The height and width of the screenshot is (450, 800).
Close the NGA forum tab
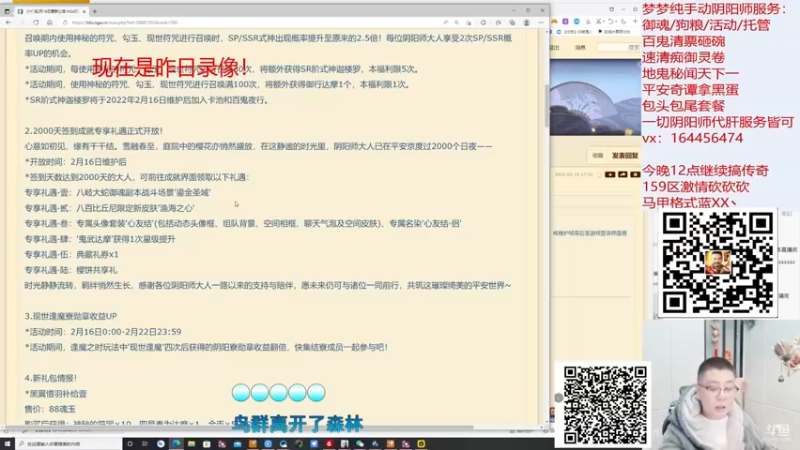point(84,11)
